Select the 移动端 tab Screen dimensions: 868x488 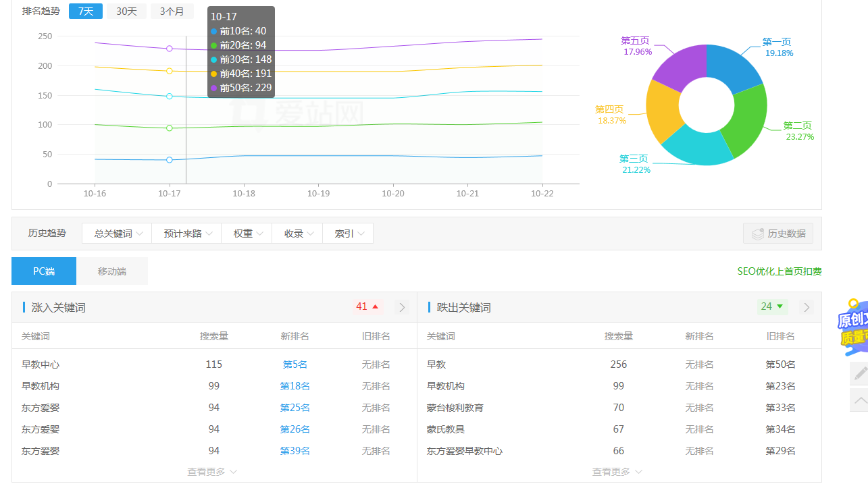coord(112,271)
